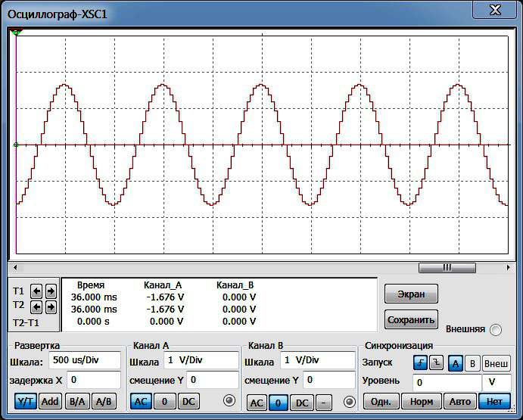Select trigger source B
The image size is (523, 420).
pos(472,364)
